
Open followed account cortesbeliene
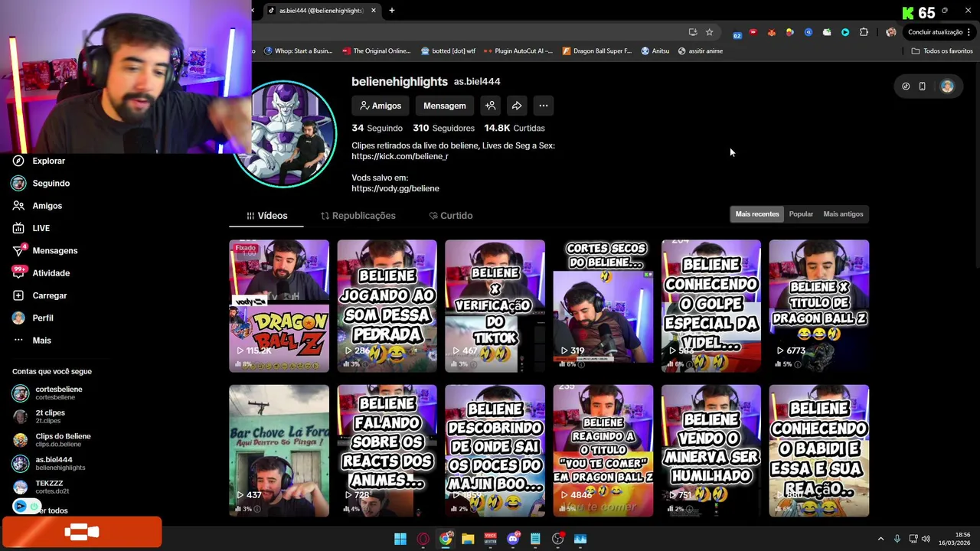[x=47, y=393]
